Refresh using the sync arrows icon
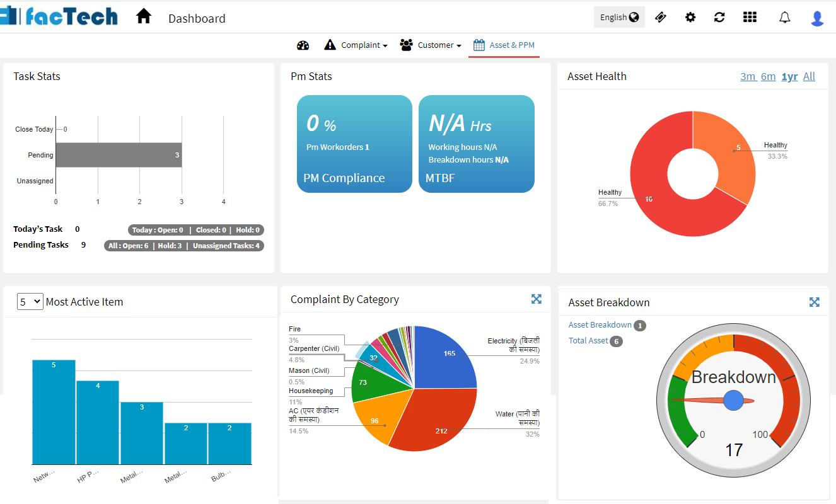The image size is (836, 504). click(719, 17)
